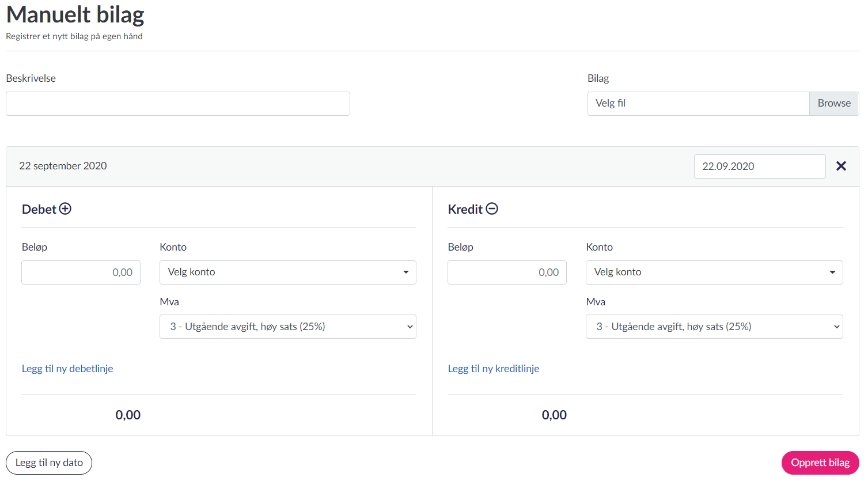
Task: Click the Kredit section heading text
Action: [465, 210]
